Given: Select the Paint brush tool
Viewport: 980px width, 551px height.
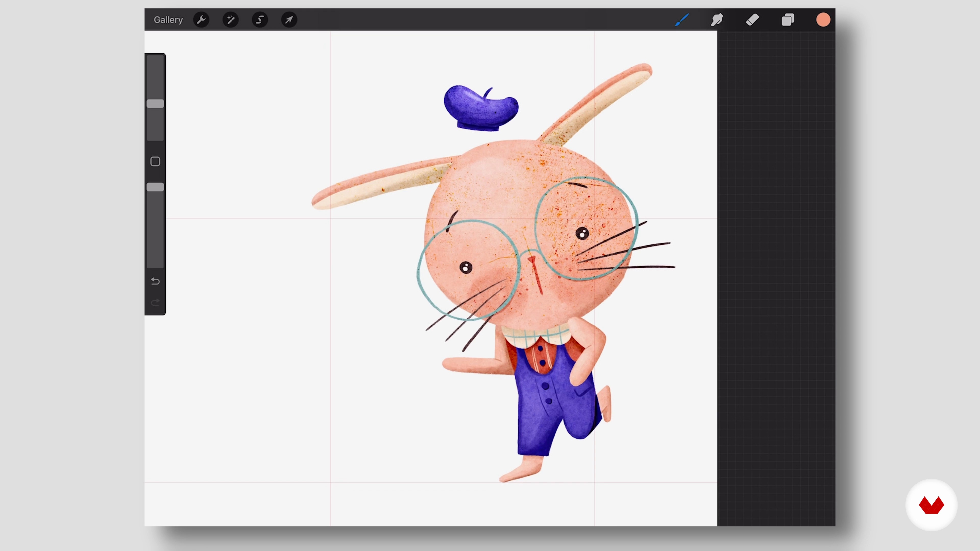Looking at the screenshot, I should click(682, 20).
